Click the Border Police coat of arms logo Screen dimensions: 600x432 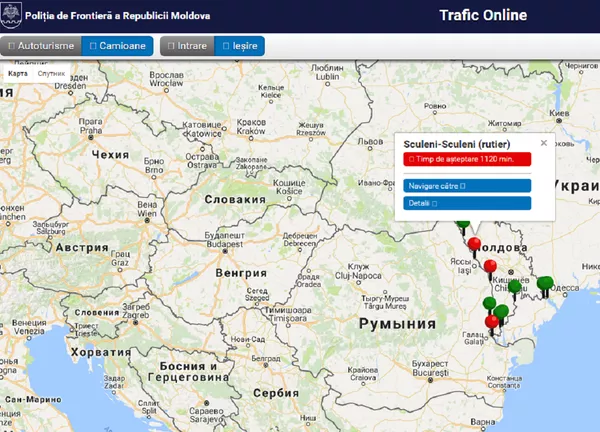point(13,16)
